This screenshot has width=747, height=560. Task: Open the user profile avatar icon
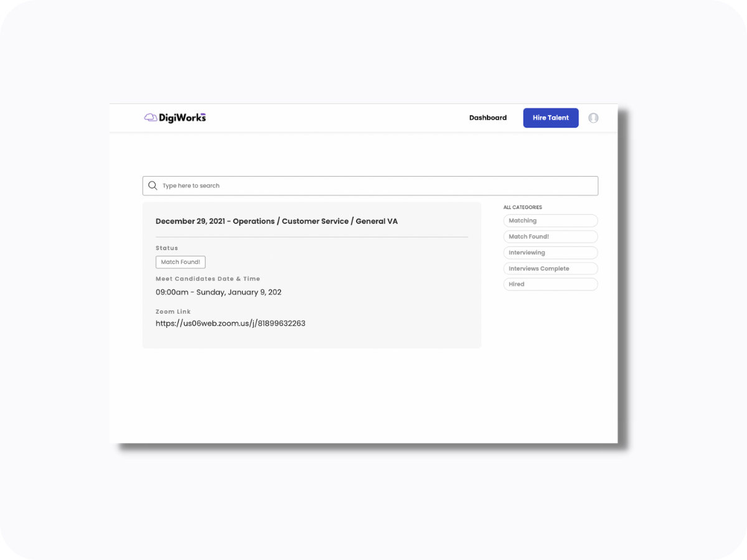(x=593, y=118)
